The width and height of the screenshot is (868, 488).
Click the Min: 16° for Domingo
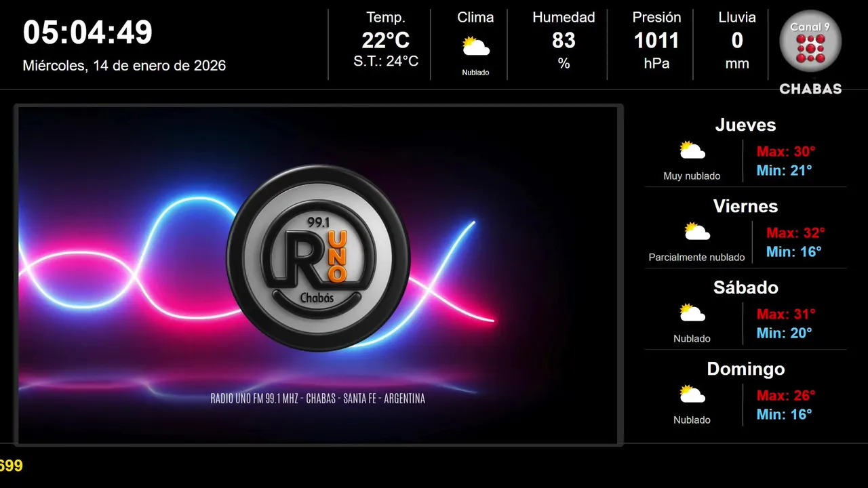tap(784, 414)
